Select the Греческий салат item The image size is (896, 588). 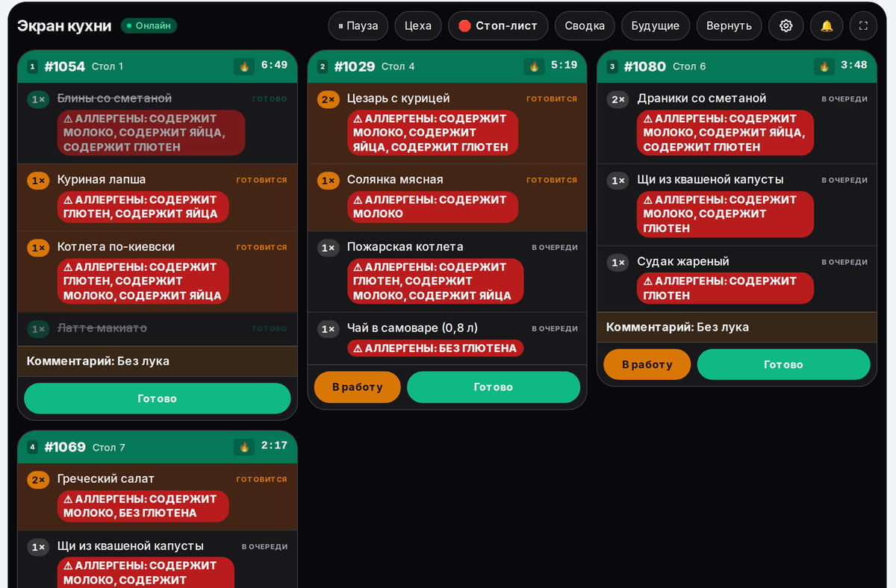tap(158, 496)
